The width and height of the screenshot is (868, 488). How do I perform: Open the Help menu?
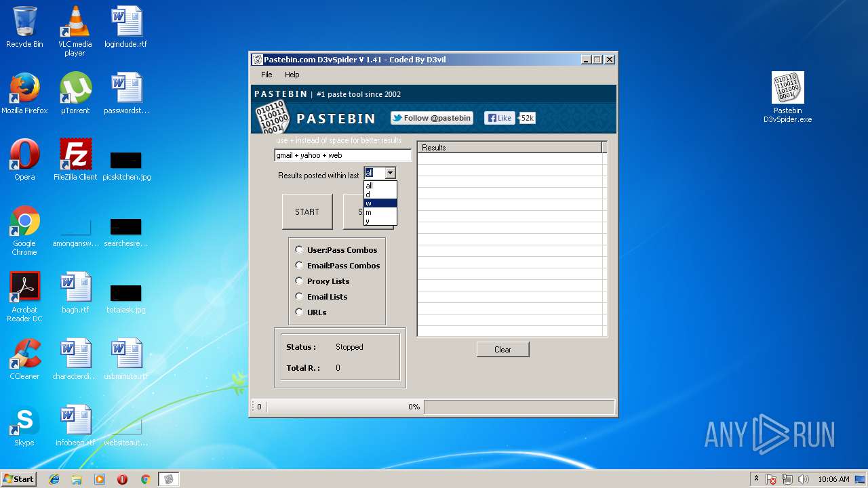[292, 75]
